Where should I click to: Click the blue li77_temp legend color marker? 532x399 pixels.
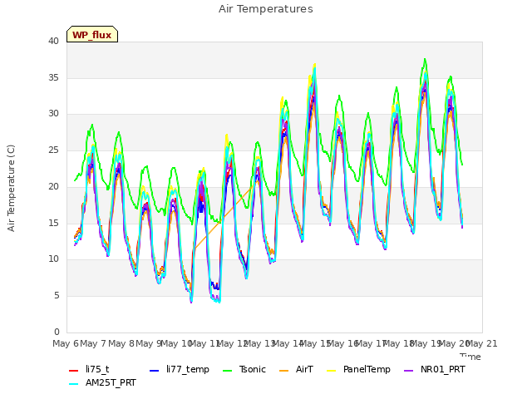(154, 371)
